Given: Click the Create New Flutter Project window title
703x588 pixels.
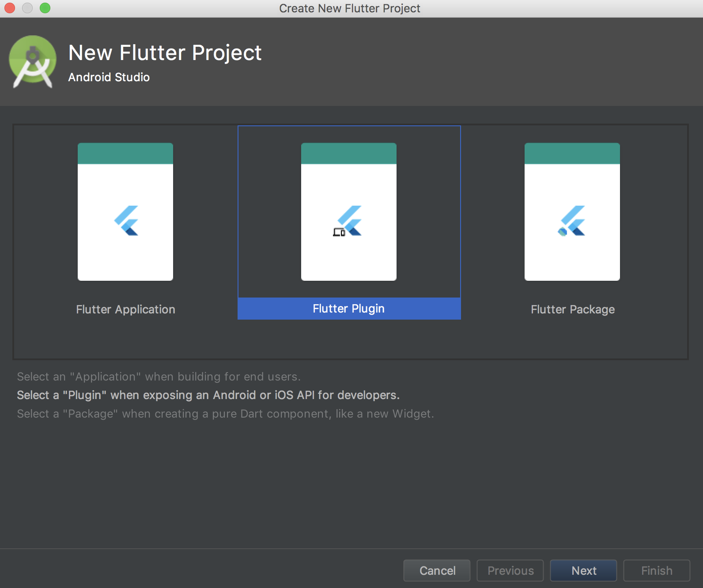Looking at the screenshot, I should point(350,8).
